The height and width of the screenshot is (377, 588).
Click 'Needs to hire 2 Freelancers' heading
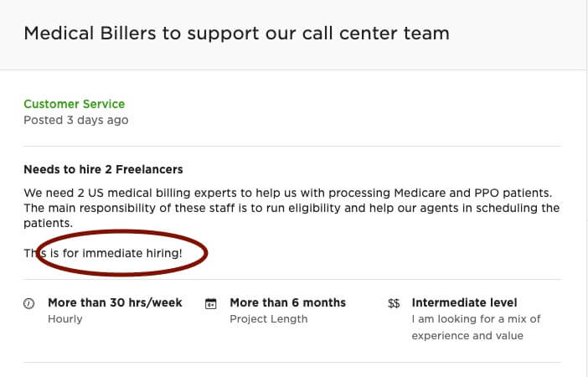[x=103, y=169]
